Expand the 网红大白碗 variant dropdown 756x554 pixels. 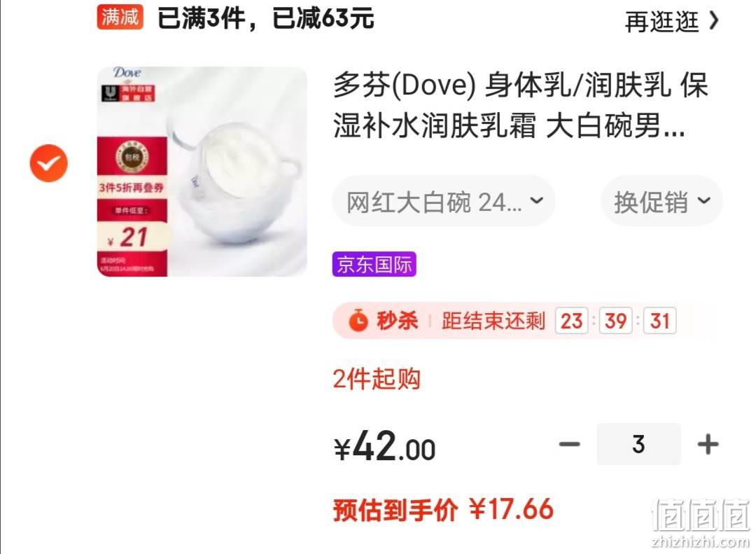444,201
